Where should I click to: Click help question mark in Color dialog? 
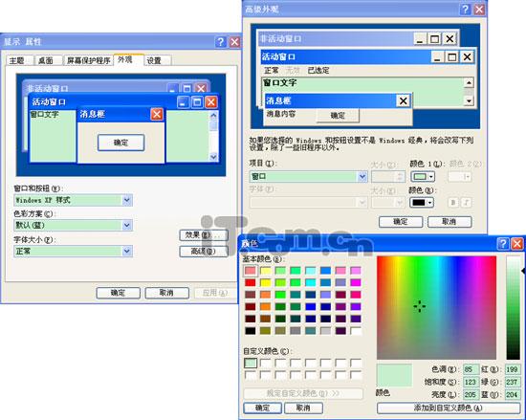pyautogui.click(x=502, y=244)
